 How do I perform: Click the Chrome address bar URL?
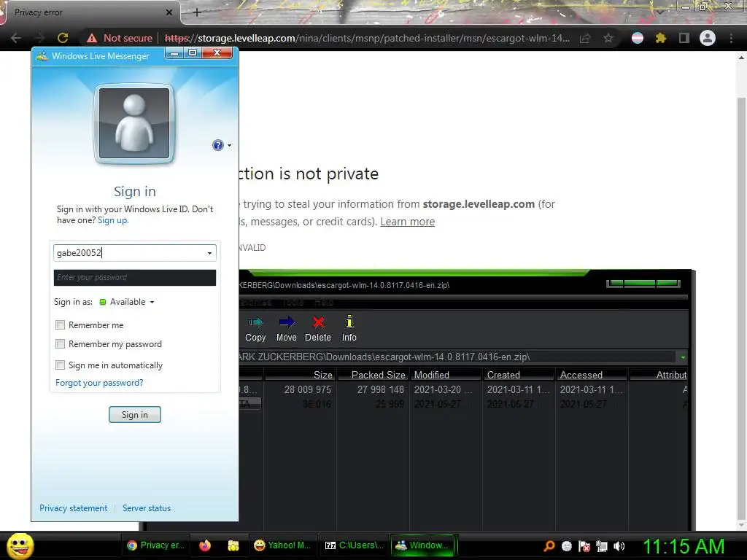367,38
